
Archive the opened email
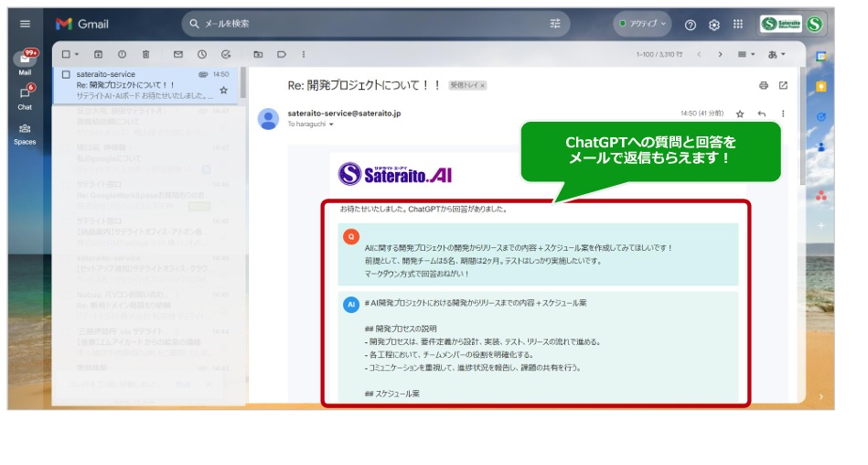(99, 54)
